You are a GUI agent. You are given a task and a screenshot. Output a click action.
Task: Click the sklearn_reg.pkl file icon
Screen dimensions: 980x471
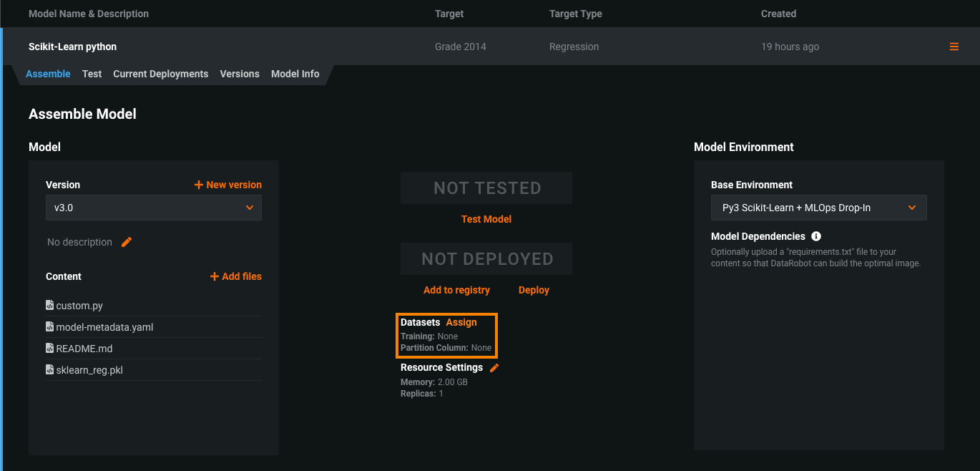49,370
